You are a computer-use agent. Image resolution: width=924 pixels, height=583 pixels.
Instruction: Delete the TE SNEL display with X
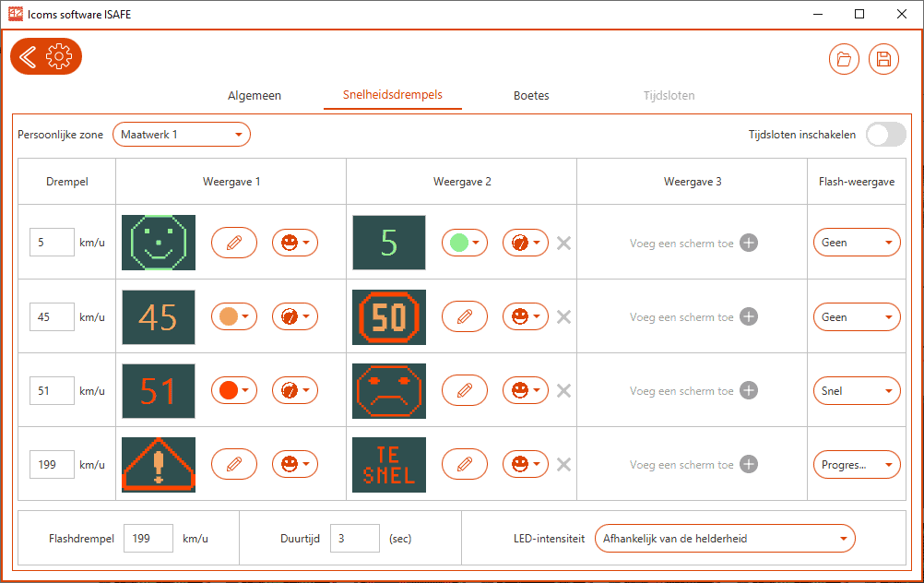point(564,465)
